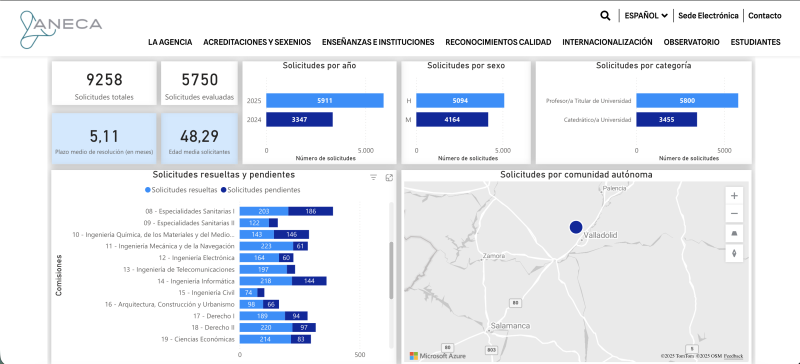Click the 9258 Solicitudes totales card
This screenshot has height=364, width=800.
click(104, 83)
